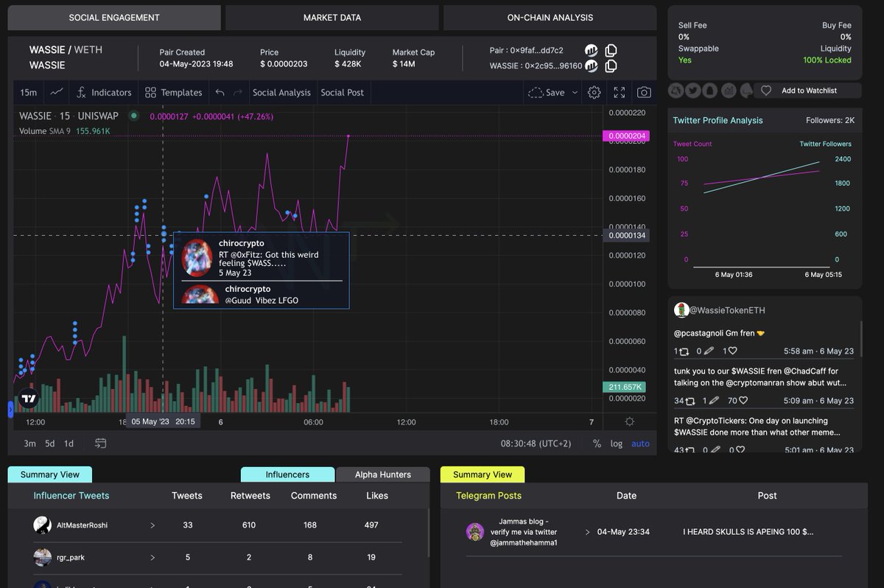Image resolution: width=884 pixels, height=588 pixels.
Task: Click the first round icon beside Twitter
Action: pyautogui.click(x=676, y=91)
